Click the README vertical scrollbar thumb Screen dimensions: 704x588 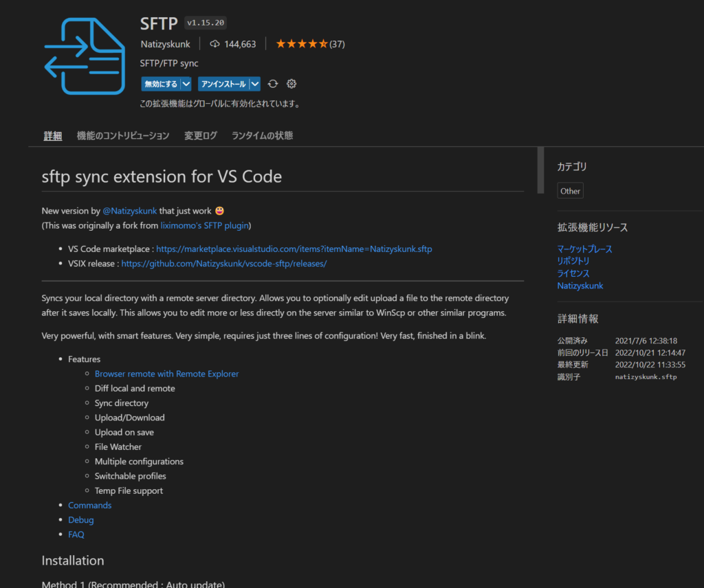point(540,170)
